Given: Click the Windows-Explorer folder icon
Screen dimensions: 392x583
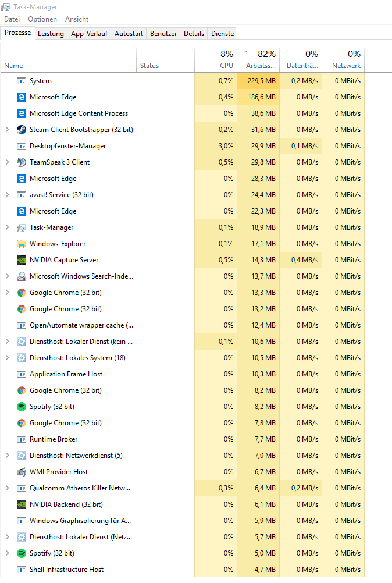Looking at the screenshot, I should (22, 244).
